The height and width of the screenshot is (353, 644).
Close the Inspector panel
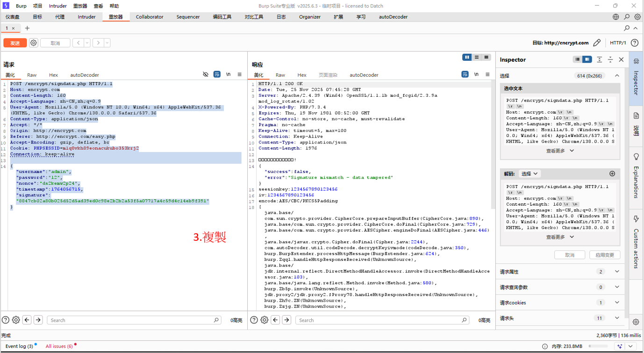(621, 59)
